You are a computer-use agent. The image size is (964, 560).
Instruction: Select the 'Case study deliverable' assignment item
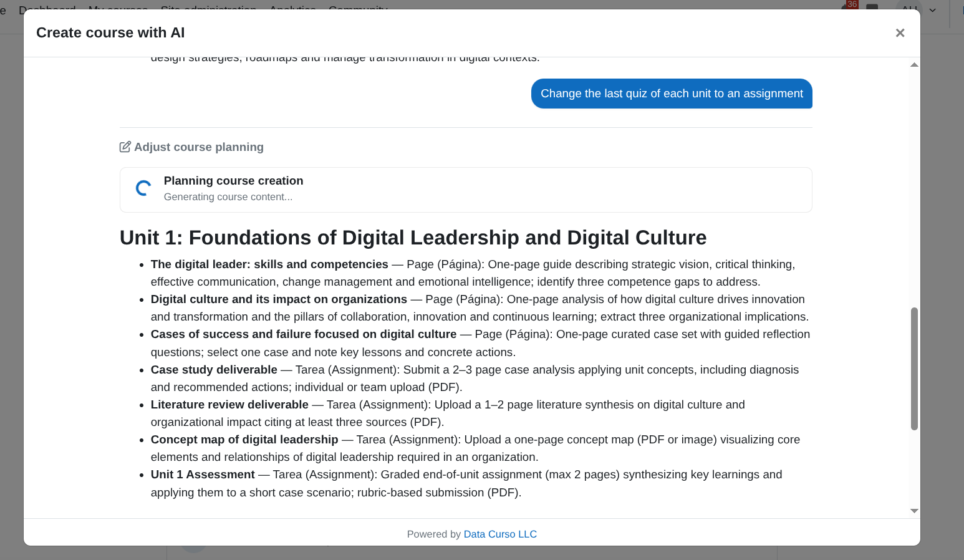tap(214, 370)
